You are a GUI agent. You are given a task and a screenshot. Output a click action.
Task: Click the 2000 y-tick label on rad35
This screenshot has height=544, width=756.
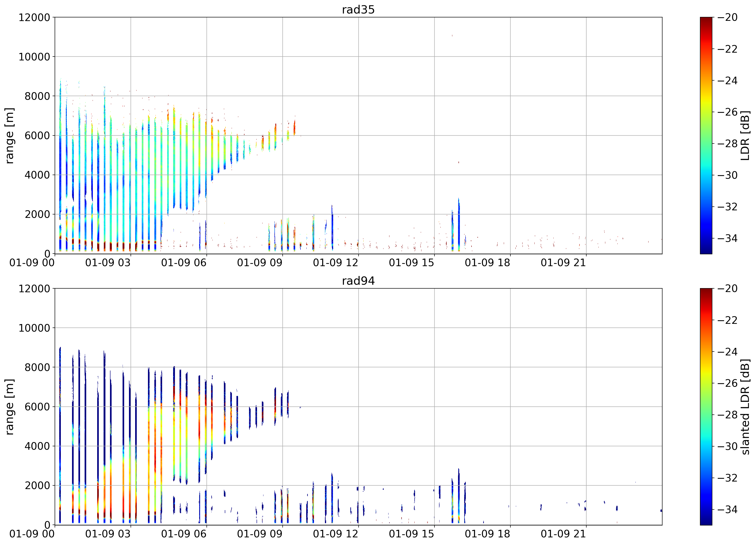pos(37,214)
